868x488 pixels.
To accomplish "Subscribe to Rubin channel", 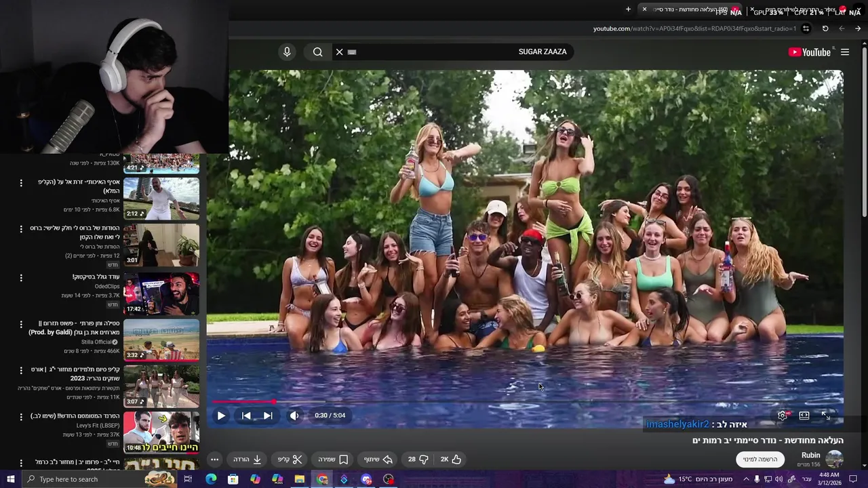I will click(x=759, y=460).
